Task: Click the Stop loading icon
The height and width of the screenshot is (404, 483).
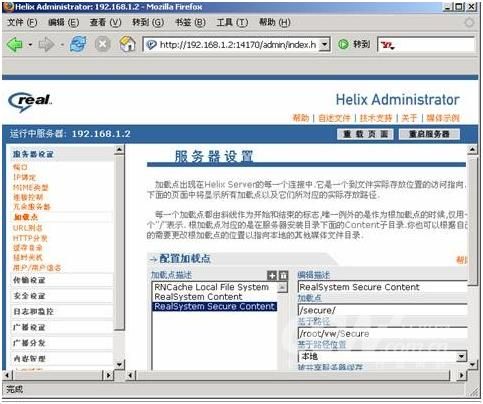Action: click(x=103, y=44)
